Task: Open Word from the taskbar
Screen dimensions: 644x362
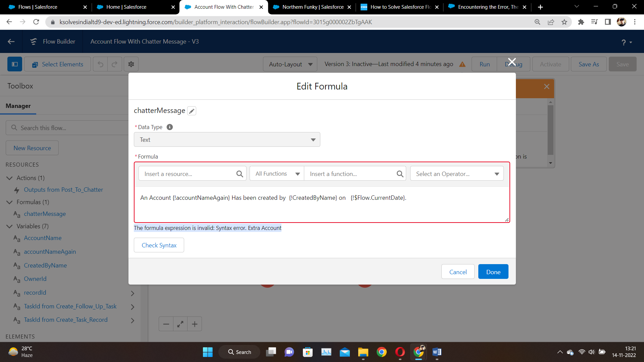Action: [437, 352]
